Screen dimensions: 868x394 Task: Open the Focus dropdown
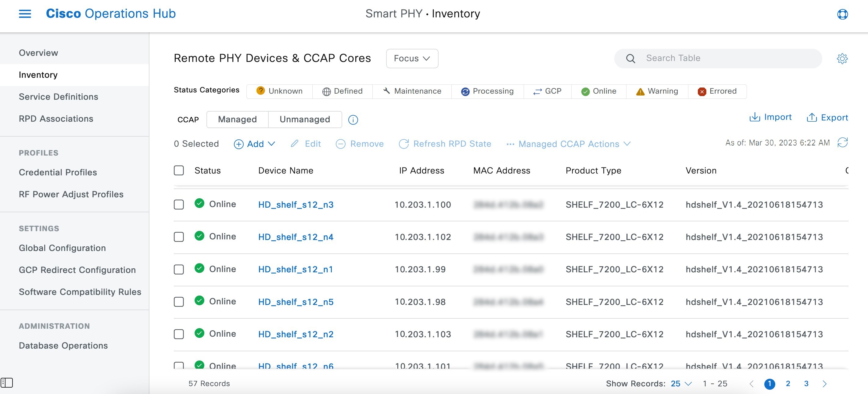point(412,58)
